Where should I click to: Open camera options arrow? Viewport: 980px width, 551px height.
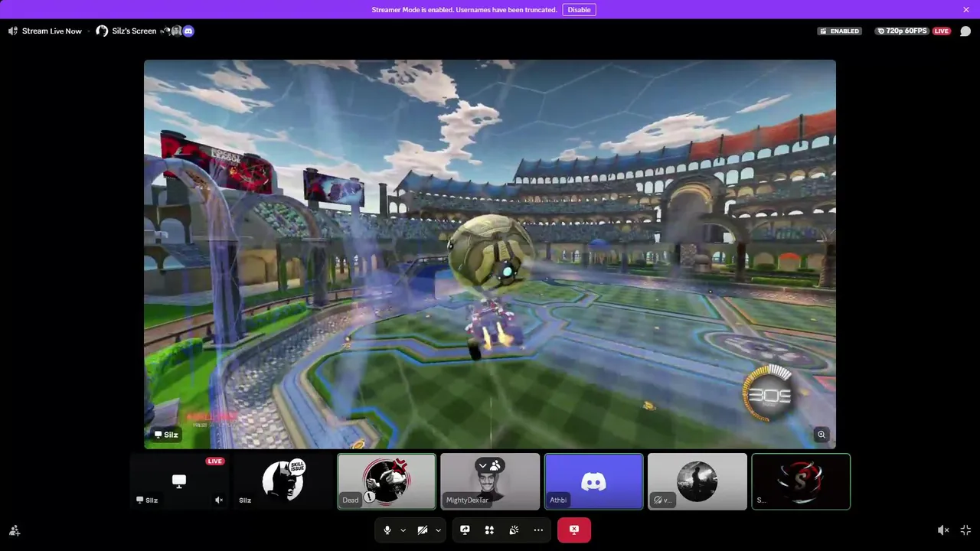(x=438, y=530)
